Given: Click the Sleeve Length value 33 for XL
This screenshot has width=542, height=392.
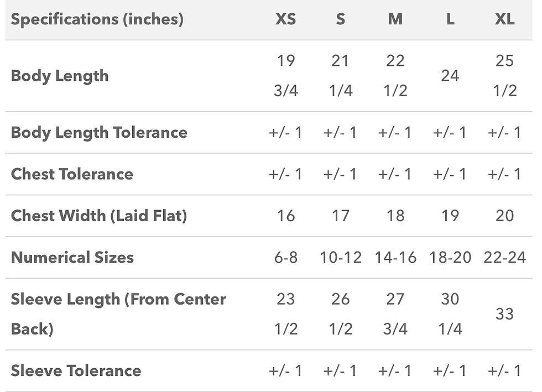Looking at the screenshot, I should [x=504, y=314].
